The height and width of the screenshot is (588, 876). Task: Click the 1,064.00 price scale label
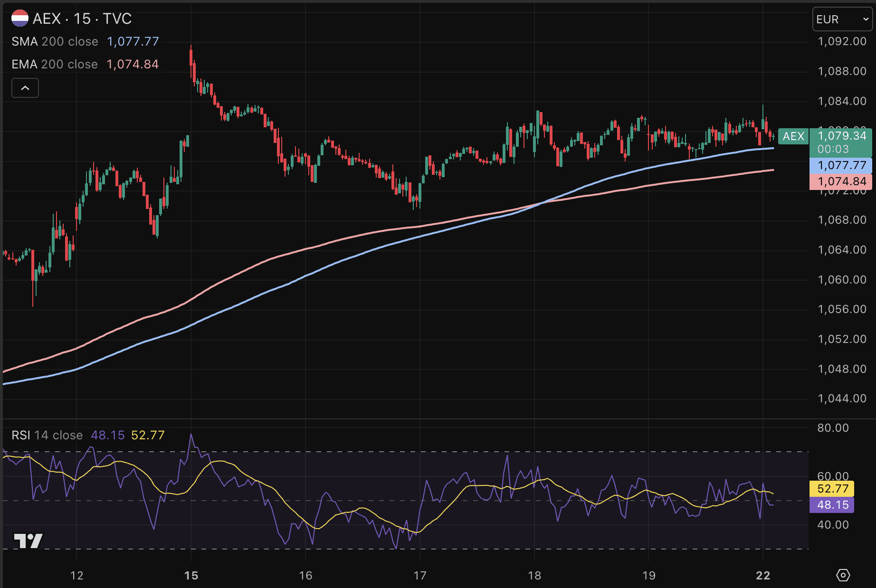tap(842, 250)
